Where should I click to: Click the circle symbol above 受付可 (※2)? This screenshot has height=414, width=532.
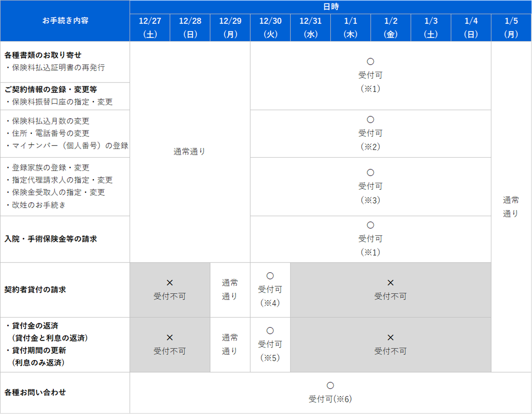click(370, 119)
